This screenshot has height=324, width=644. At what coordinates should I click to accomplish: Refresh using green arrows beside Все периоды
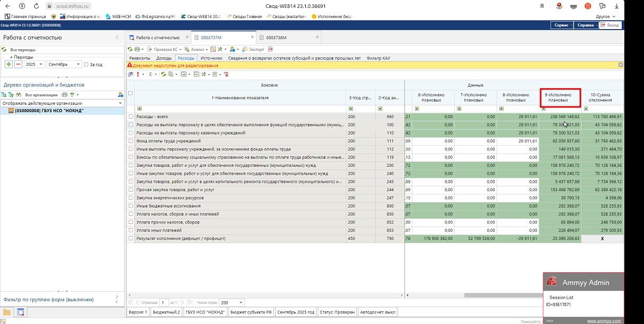(5, 50)
